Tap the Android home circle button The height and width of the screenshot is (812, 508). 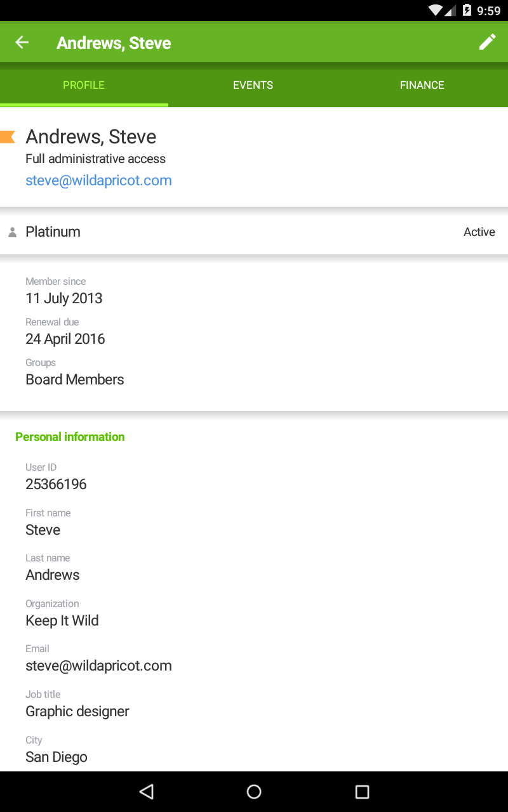254,791
